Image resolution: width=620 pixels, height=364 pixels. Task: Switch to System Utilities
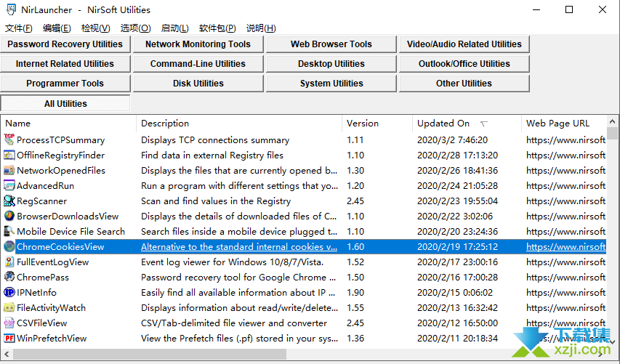(331, 84)
